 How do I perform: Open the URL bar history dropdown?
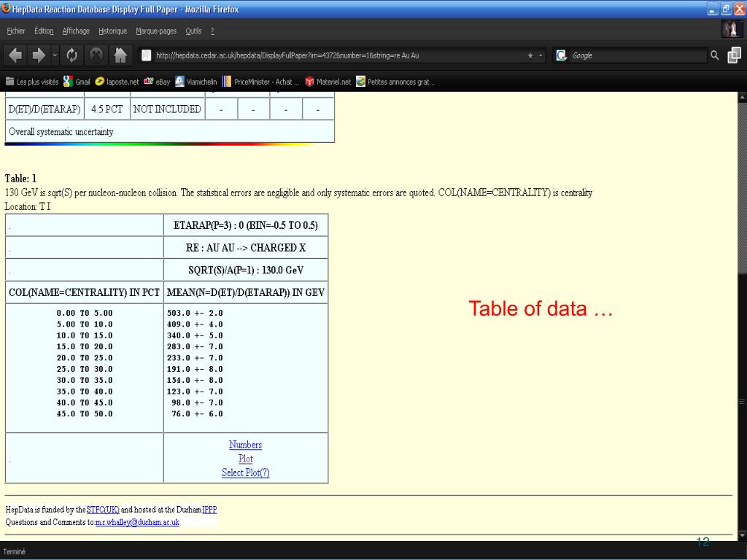click(541, 55)
